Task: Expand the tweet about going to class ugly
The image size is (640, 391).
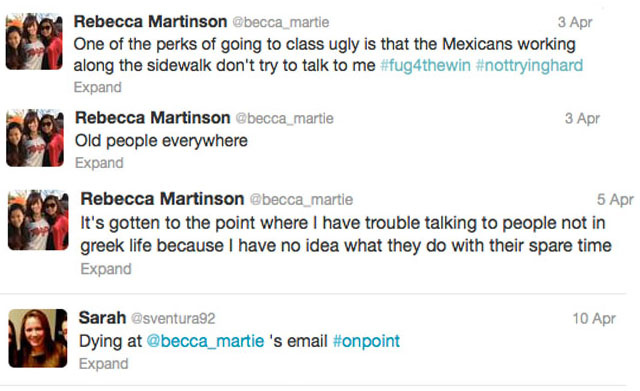Action: (x=98, y=87)
